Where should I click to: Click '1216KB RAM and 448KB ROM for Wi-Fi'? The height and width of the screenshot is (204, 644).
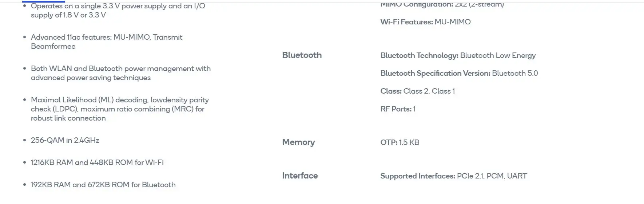coord(97,162)
